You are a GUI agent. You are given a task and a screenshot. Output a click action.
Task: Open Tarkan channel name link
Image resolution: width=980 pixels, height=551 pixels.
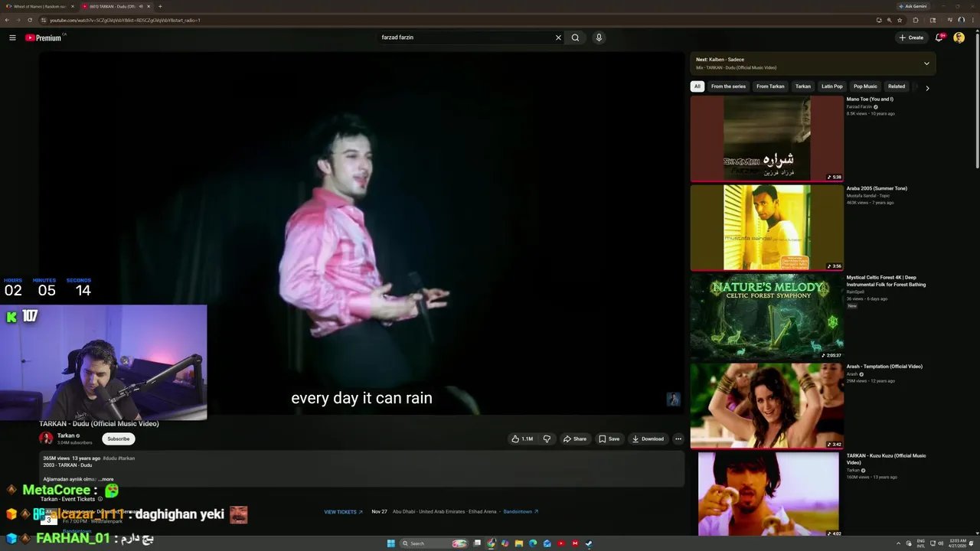point(65,435)
